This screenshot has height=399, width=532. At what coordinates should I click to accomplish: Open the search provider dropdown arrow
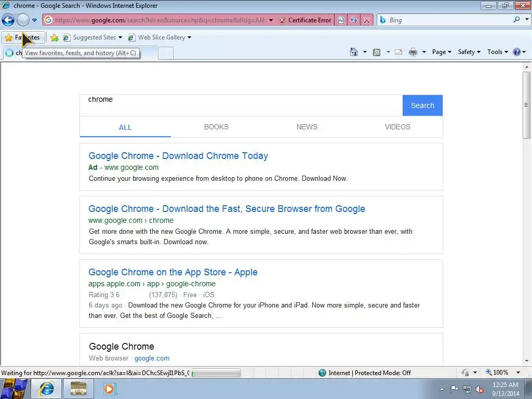click(527, 20)
